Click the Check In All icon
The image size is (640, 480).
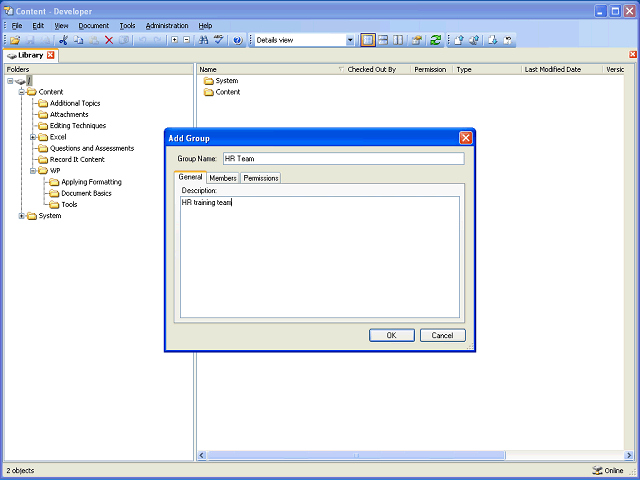474,40
